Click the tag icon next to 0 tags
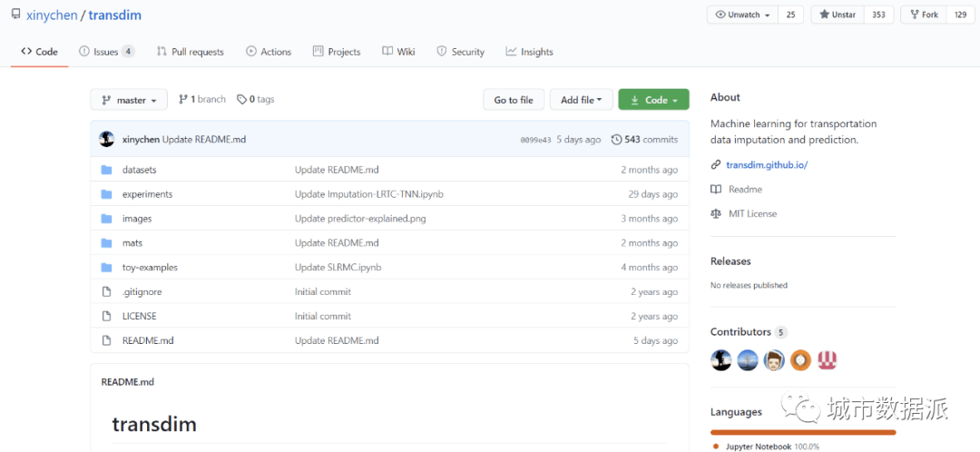The height and width of the screenshot is (452, 980). coord(241,100)
